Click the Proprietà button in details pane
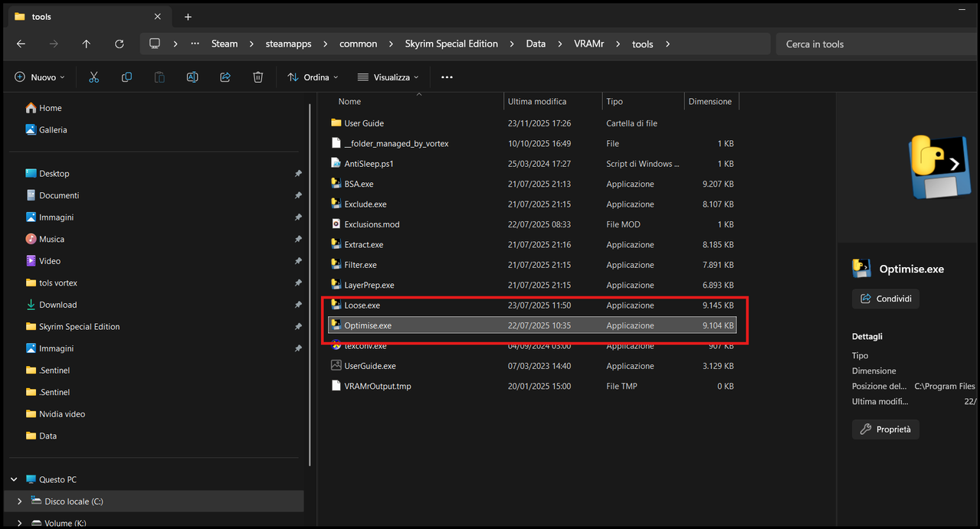The width and height of the screenshot is (980, 529). pyautogui.click(x=886, y=429)
